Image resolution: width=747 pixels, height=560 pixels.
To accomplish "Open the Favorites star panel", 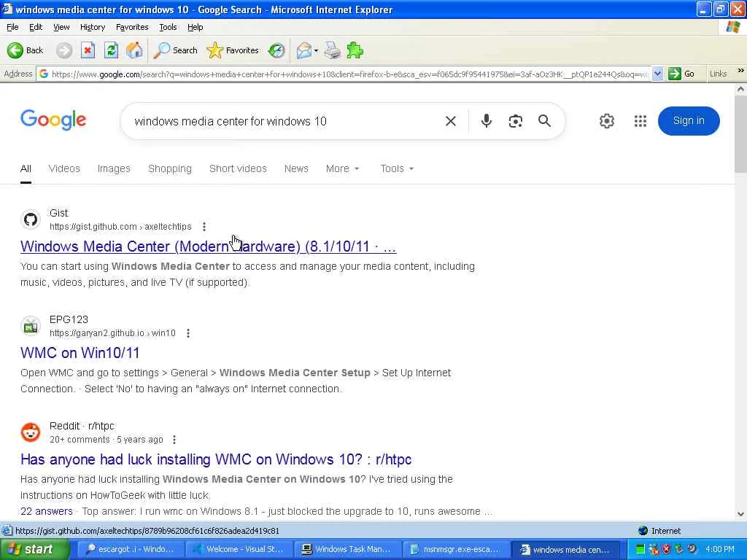I will click(233, 50).
